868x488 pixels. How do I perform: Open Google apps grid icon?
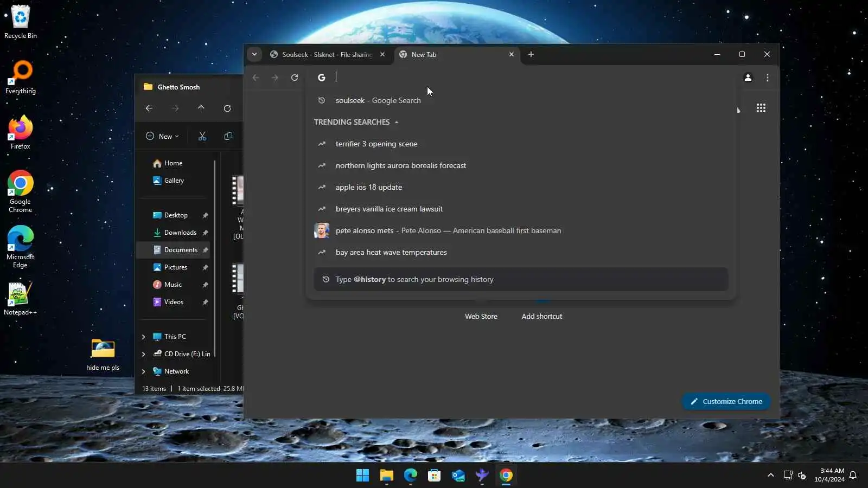[761, 108]
